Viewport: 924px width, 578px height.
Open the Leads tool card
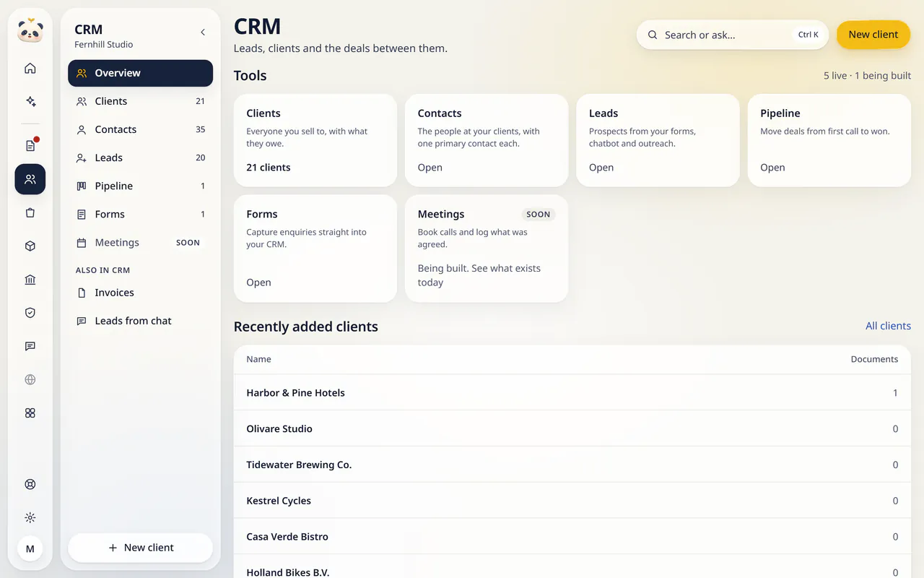[658, 140]
